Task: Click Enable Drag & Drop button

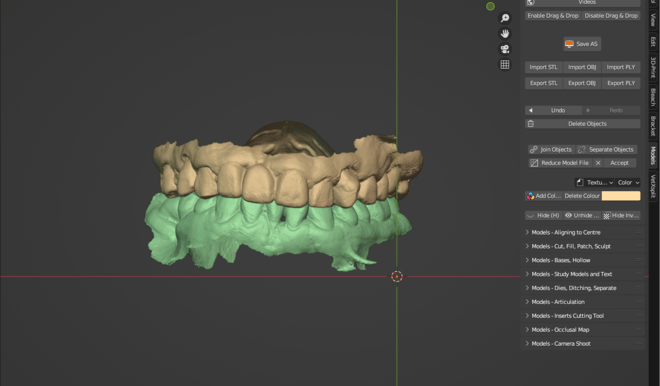Action: click(553, 16)
